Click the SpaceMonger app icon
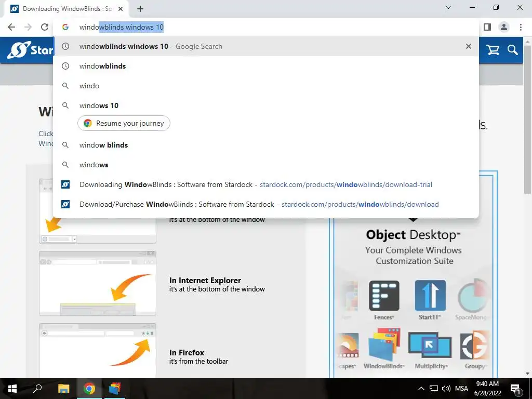The image size is (532, 399). click(473, 296)
